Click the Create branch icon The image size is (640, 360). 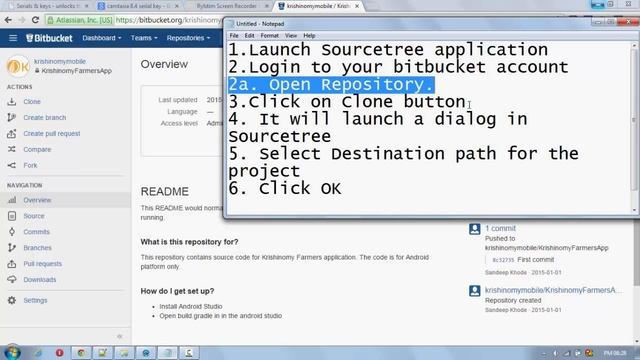pos(11,118)
